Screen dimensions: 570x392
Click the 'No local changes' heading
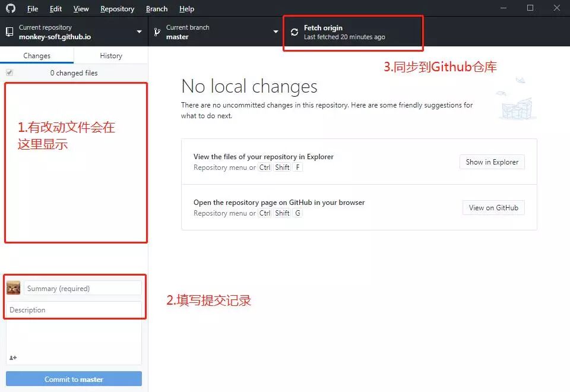coord(249,87)
